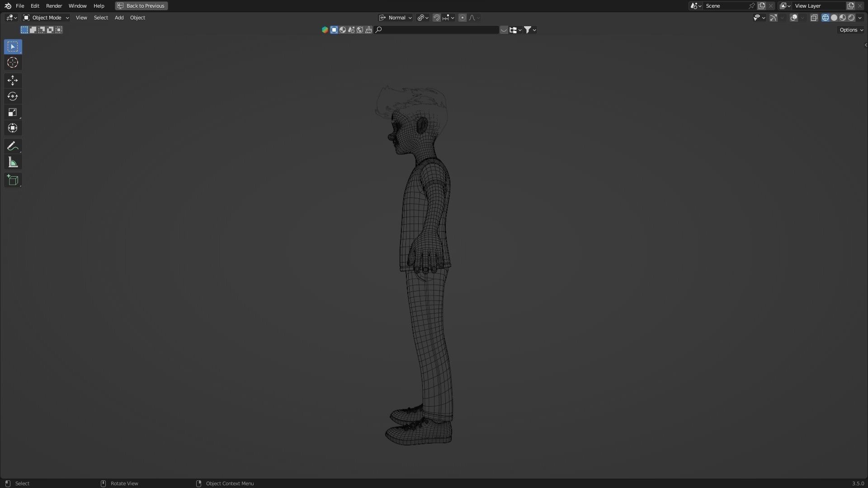Pick the Annotate pencil tool
The width and height of the screenshot is (868, 488).
tap(13, 146)
